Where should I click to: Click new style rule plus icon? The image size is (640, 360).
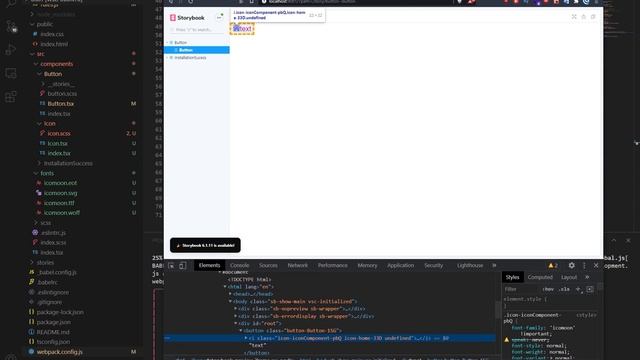[x=578, y=289]
